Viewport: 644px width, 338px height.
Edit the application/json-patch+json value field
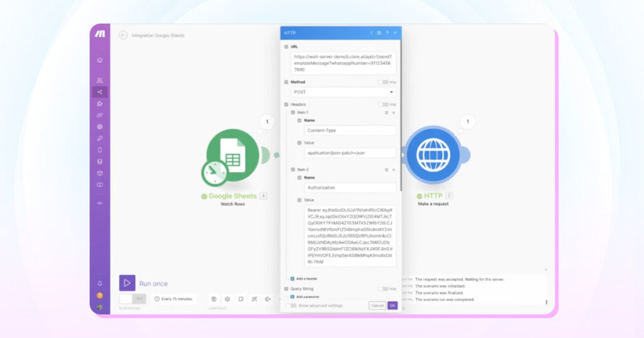[350, 153]
